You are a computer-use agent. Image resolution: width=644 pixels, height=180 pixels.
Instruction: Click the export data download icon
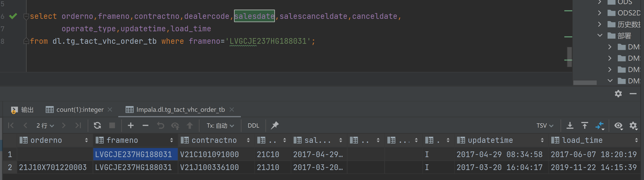(570, 125)
